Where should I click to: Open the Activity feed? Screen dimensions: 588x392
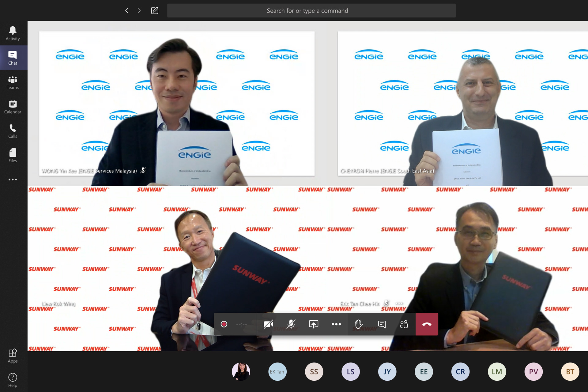click(x=13, y=33)
